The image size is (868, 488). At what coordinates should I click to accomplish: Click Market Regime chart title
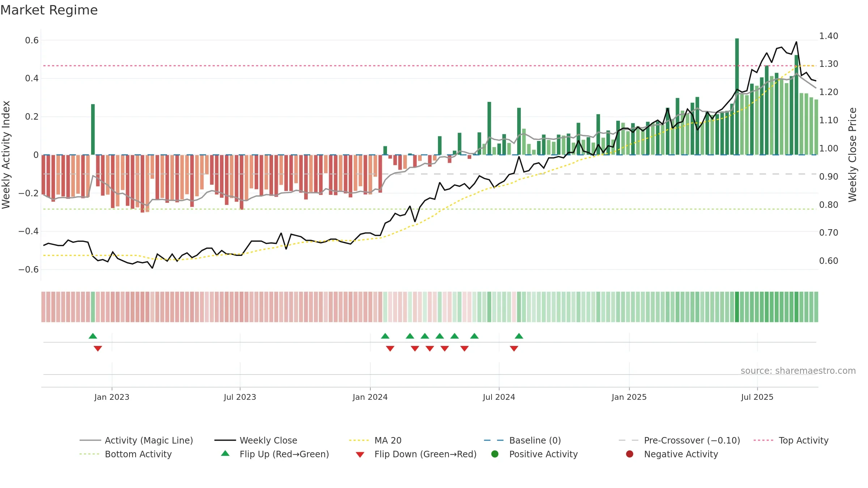(49, 10)
